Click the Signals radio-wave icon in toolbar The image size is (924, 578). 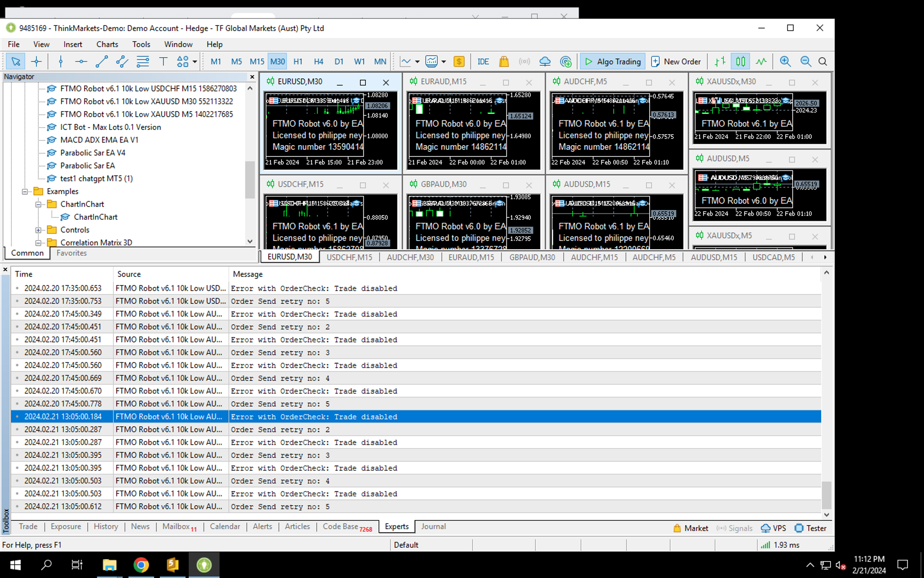[x=525, y=62]
